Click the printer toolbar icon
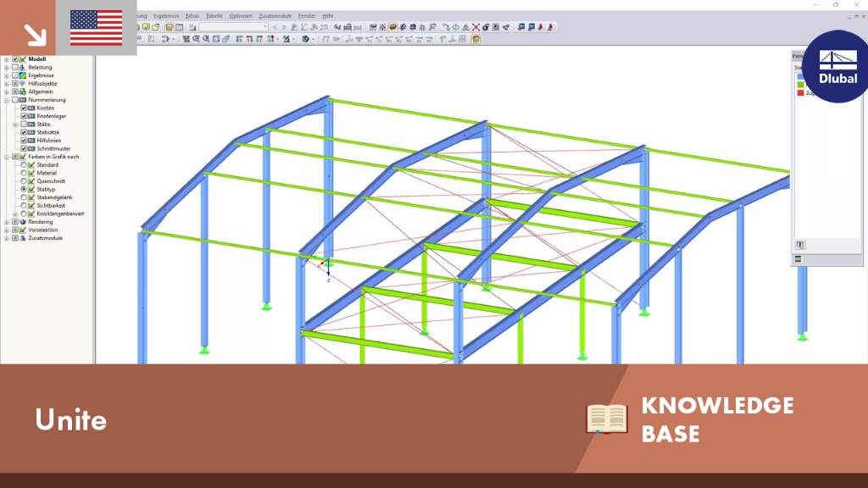 click(x=348, y=27)
